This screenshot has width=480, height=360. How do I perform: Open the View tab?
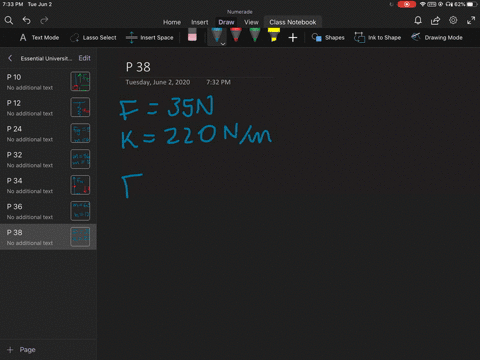[251, 22]
